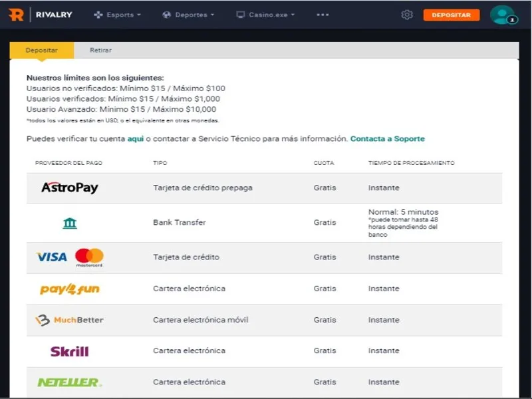
Task: Click the PROVEEDOR DEL PAGO column header
Action: 68,163
